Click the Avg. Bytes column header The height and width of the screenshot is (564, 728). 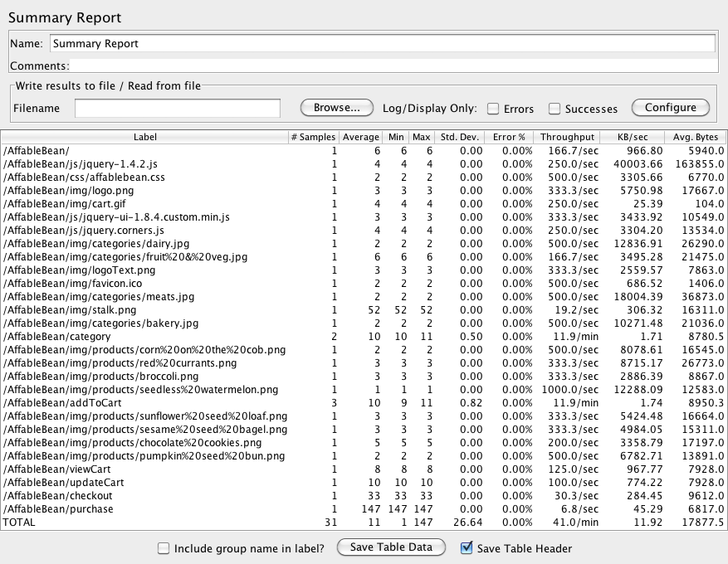click(x=696, y=137)
